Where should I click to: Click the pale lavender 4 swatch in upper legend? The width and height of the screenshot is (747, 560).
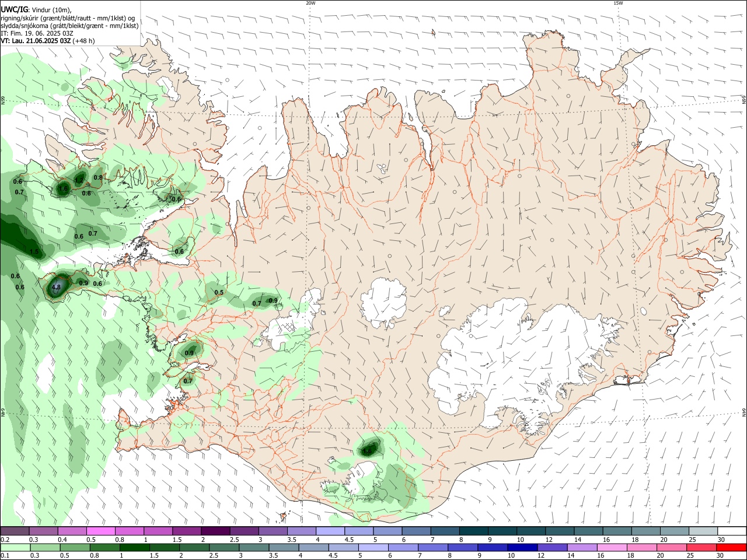330,531
